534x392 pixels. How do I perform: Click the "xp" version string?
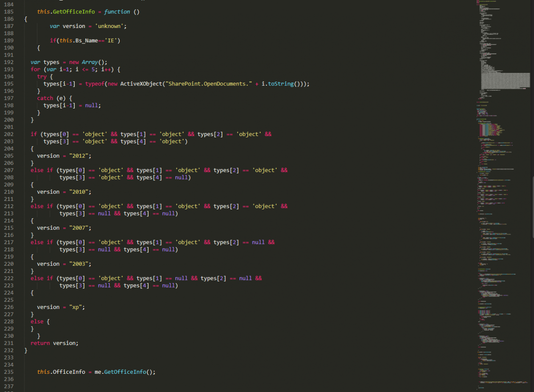tap(77, 307)
